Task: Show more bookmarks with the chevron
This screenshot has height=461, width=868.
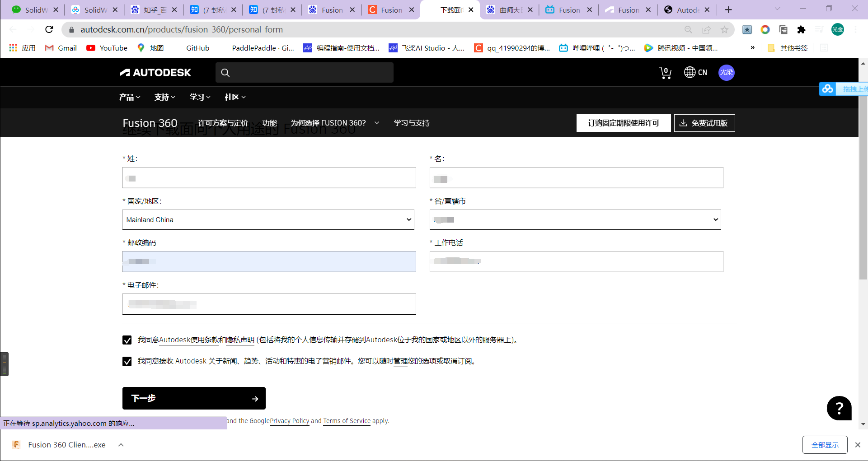Action: coord(752,48)
